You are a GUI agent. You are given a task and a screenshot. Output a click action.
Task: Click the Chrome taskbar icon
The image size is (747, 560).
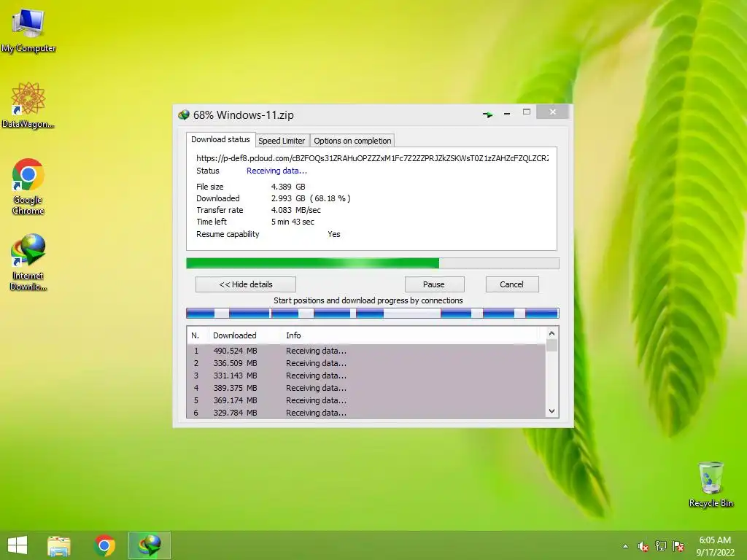pos(104,545)
